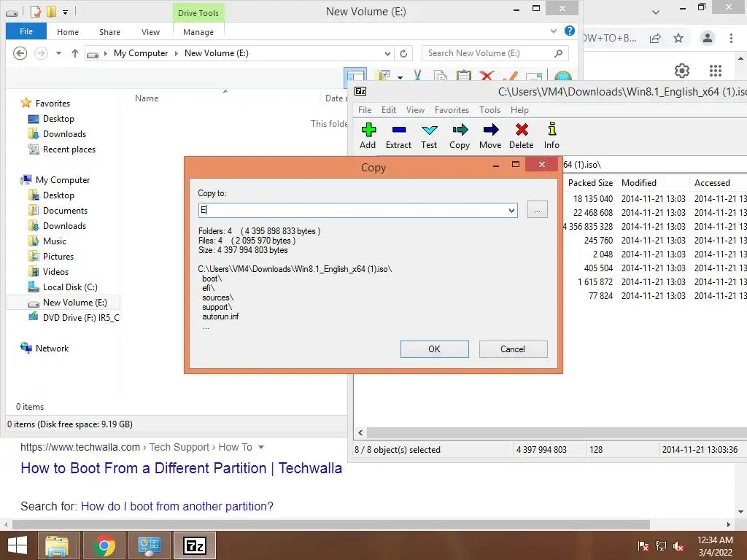Viewport: 747px width, 560px height.
Task: Open the dropdown next to techwalla.com breadcrumb
Action: pos(260,447)
